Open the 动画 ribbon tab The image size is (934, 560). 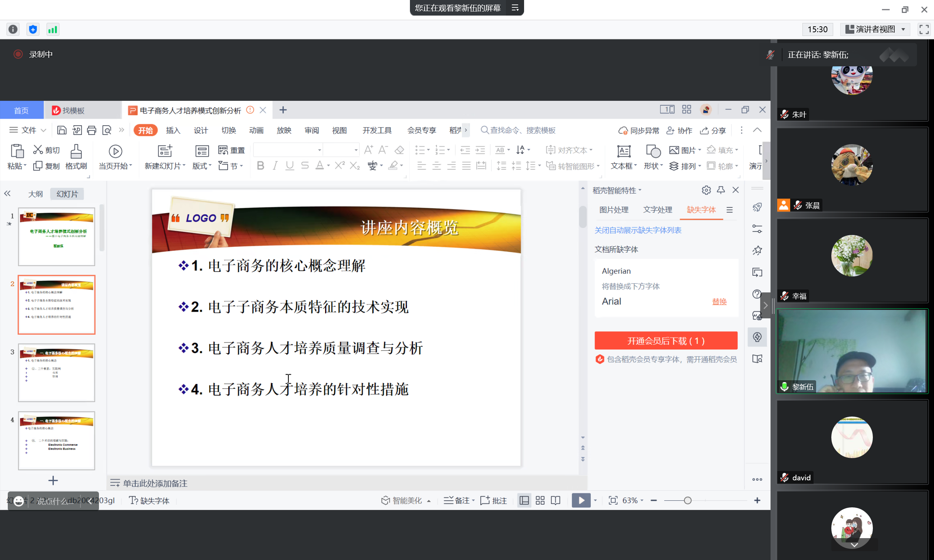[256, 130]
